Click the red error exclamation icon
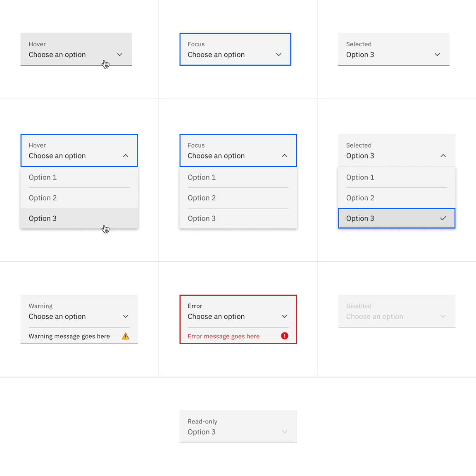 tap(284, 336)
